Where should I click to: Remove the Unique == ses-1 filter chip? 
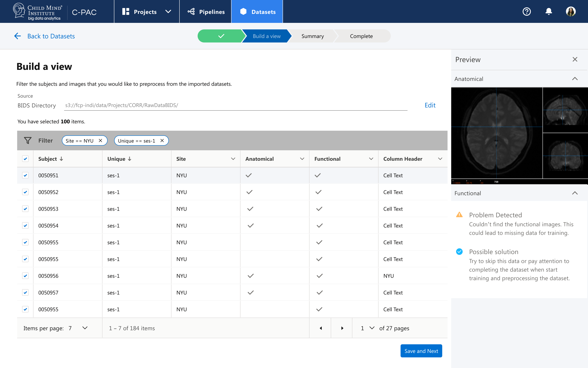(x=162, y=141)
